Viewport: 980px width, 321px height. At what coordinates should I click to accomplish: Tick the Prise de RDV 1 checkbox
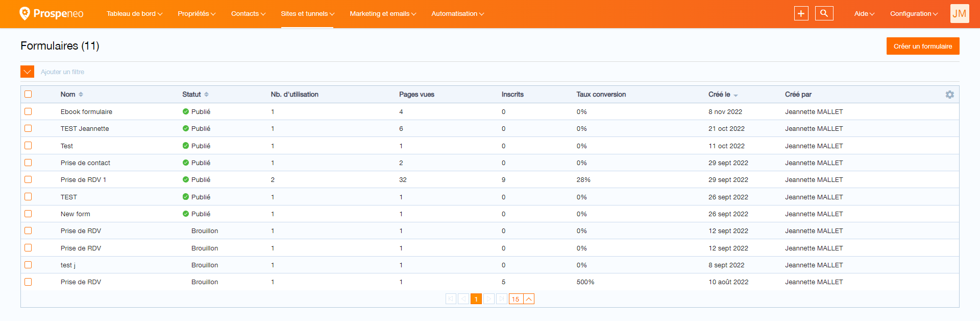[x=28, y=179]
